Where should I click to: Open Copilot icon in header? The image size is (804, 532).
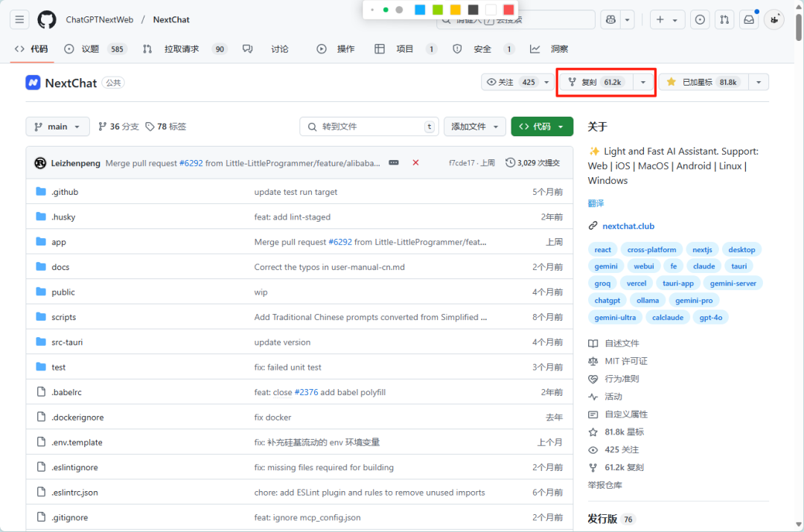610,19
